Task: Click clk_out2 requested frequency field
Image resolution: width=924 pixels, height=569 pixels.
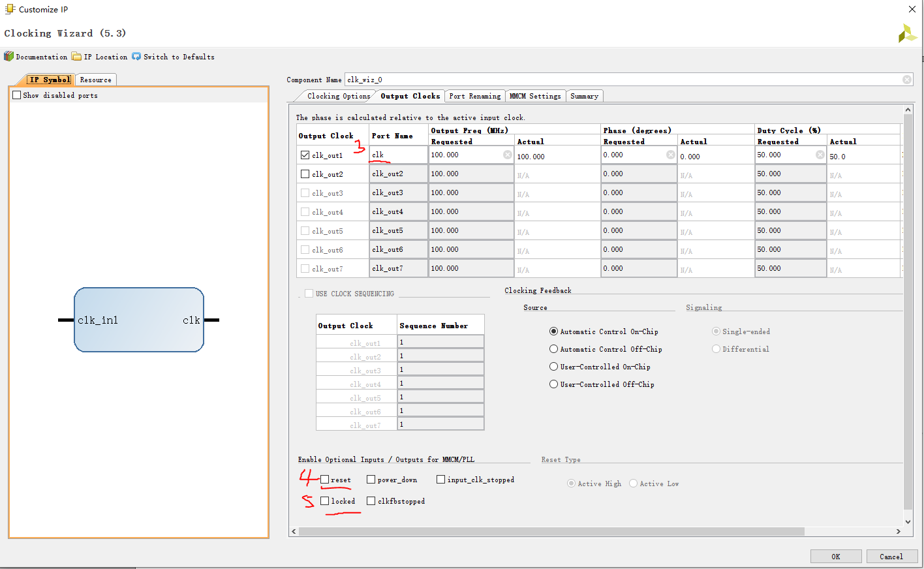Action: click(x=471, y=174)
